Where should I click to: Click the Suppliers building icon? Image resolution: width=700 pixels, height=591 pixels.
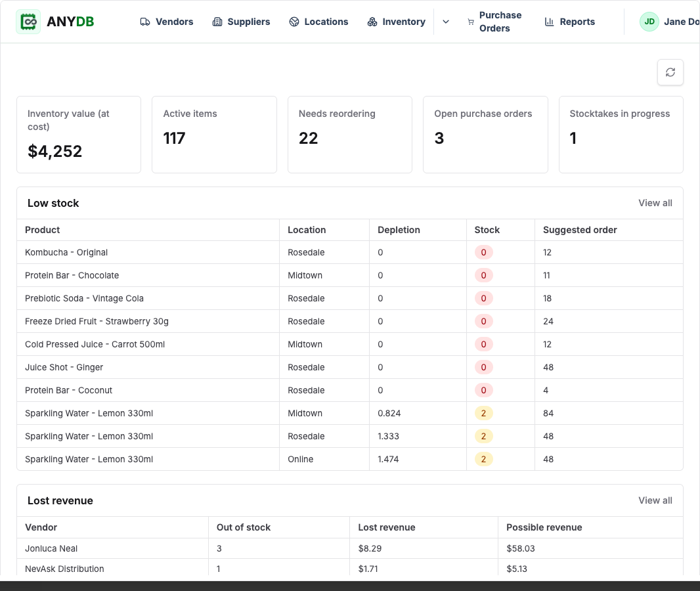(217, 22)
